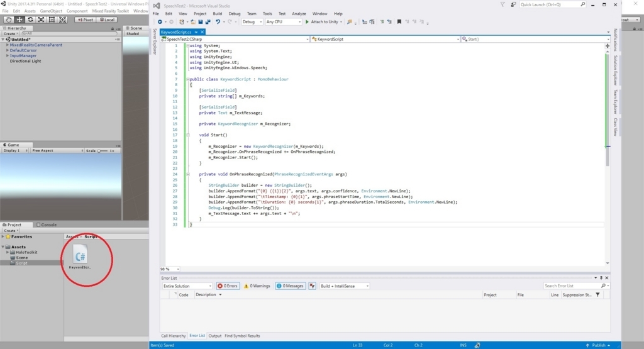644x349 pixels.
Task: Open the KeywordScript class navigation dropdown
Action: [386, 39]
